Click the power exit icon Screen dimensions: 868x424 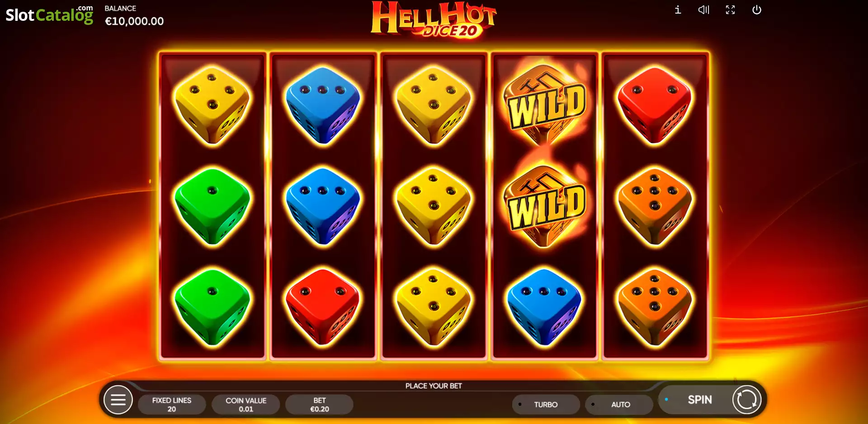click(757, 10)
